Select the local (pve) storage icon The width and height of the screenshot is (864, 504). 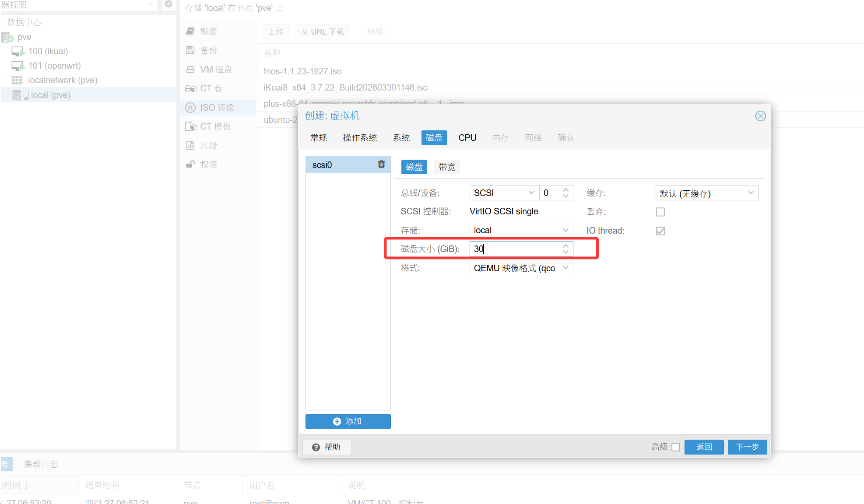[20, 95]
